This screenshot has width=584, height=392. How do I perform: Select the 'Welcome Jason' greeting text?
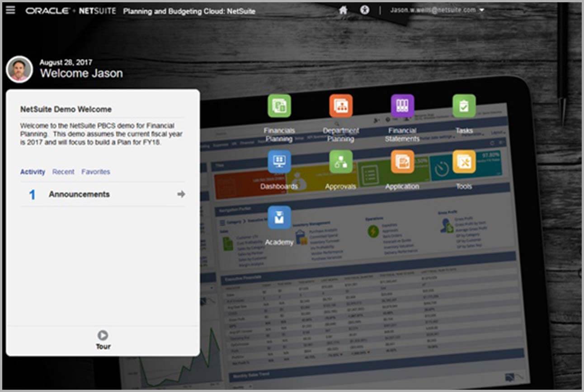pyautogui.click(x=81, y=73)
